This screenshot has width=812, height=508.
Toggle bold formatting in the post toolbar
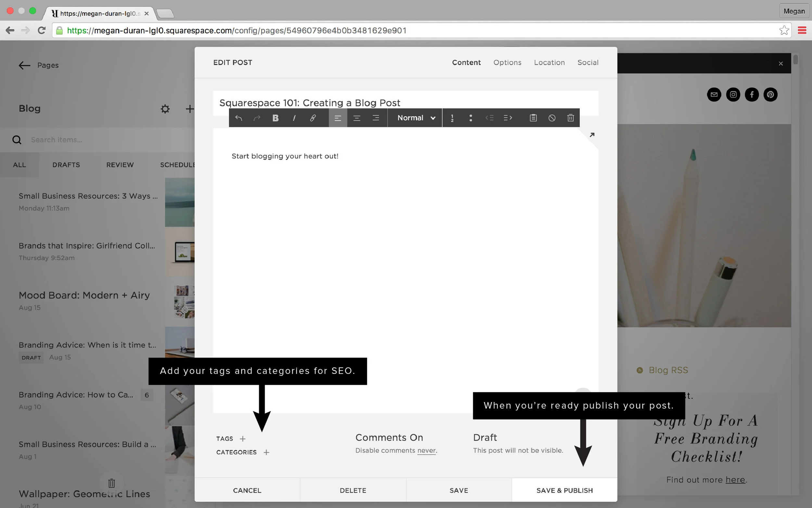click(275, 118)
